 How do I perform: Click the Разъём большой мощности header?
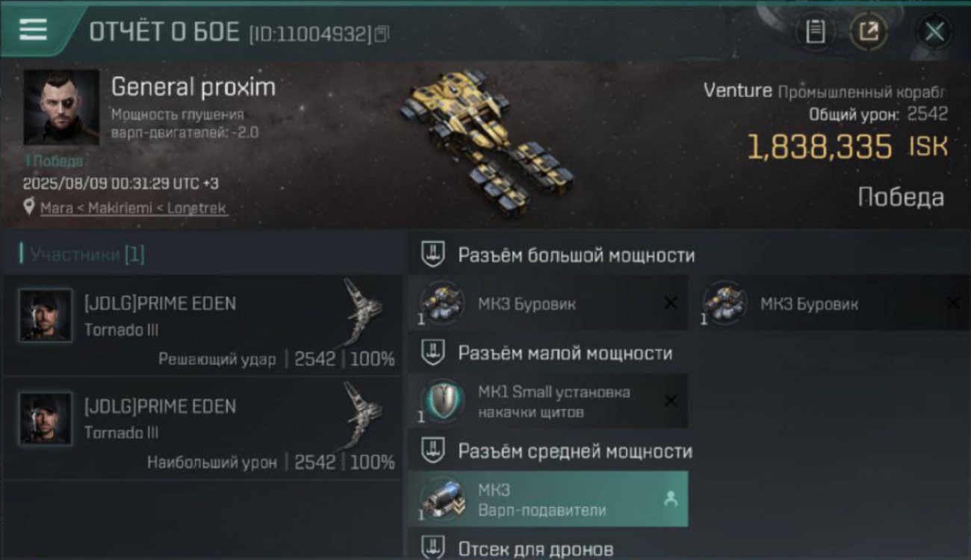[576, 255]
